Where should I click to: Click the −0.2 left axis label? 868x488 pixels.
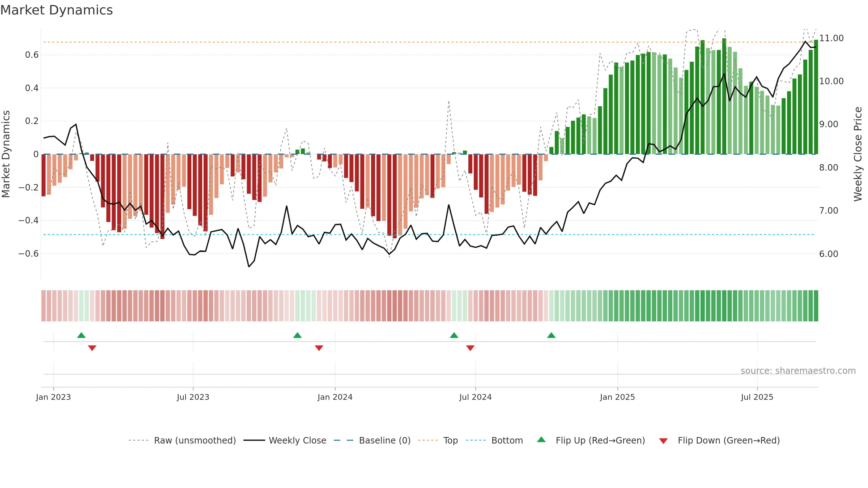(29, 187)
